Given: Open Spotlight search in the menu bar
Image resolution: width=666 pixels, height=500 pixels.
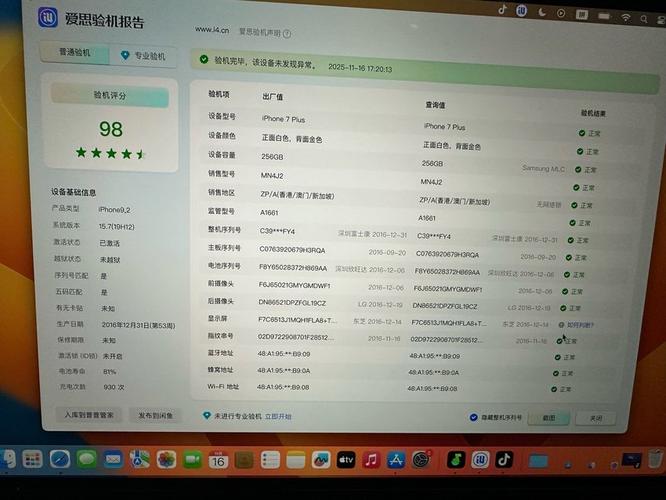Looking at the screenshot, I should (644, 19).
